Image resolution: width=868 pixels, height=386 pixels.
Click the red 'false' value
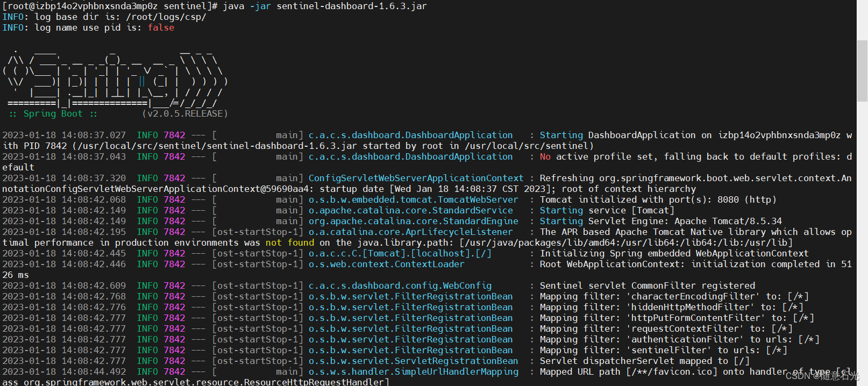[x=161, y=27]
